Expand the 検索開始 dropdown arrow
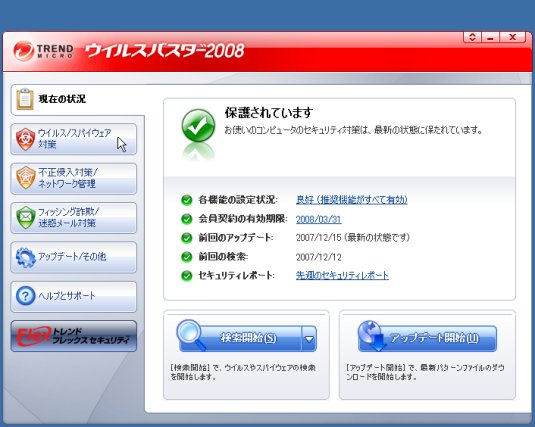This screenshot has height=427, width=535. tap(309, 339)
